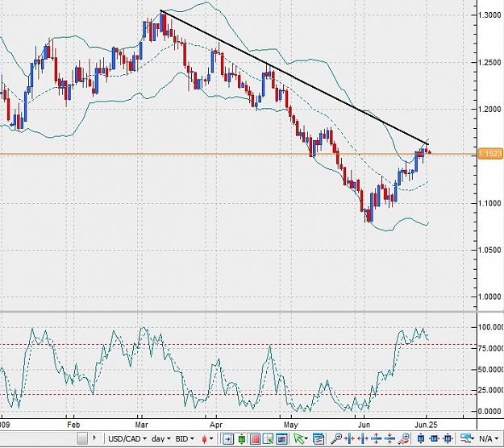The image size is (504, 448).
Task: Click the 75.0000 oscillator axis label
Action: 491,348
